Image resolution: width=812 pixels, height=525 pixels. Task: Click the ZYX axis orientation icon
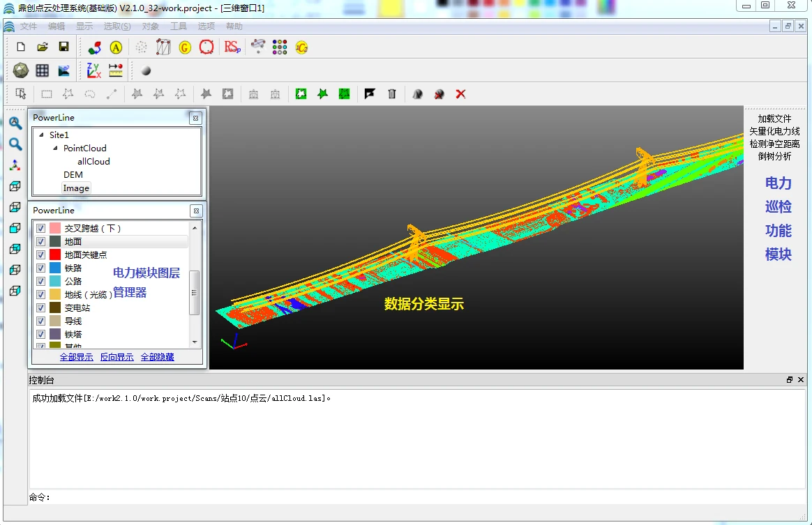click(x=93, y=70)
